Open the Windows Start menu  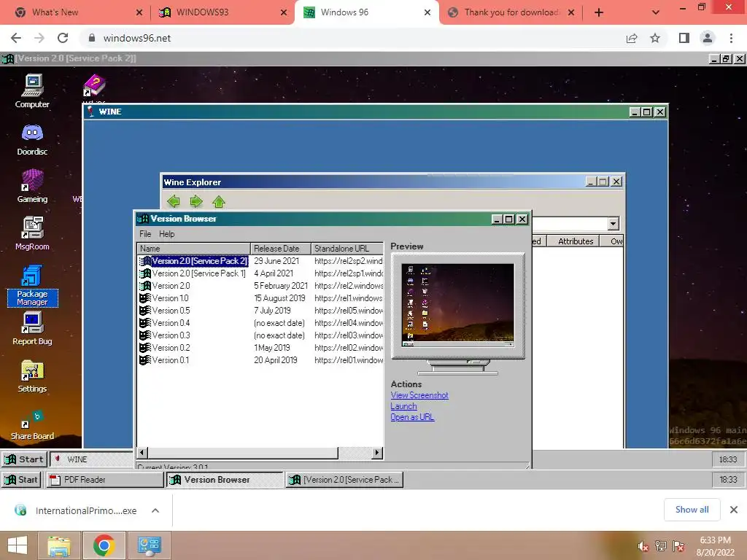18,545
